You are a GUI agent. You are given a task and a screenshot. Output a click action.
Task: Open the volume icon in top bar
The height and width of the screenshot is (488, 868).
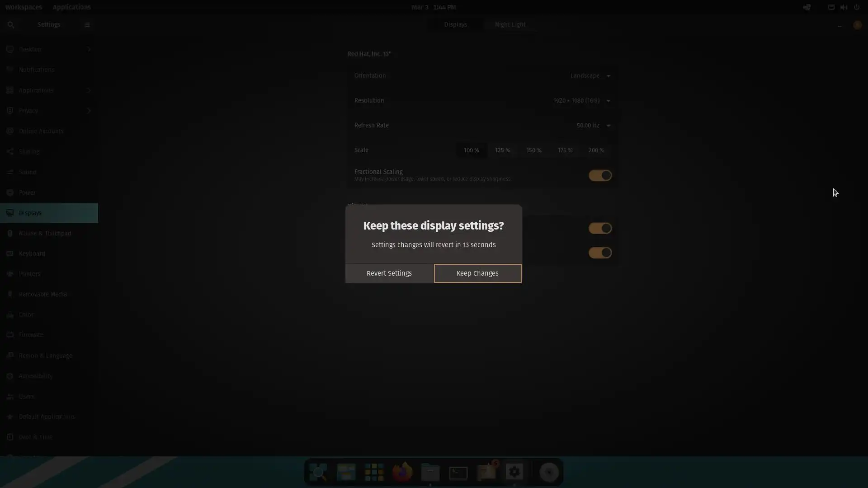click(844, 7)
